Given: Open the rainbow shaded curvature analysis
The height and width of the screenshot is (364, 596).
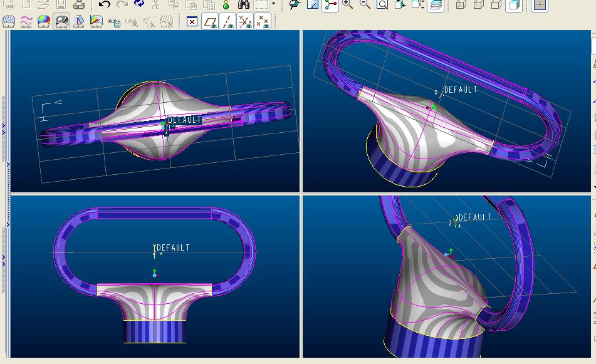Looking at the screenshot, I should (44, 22).
